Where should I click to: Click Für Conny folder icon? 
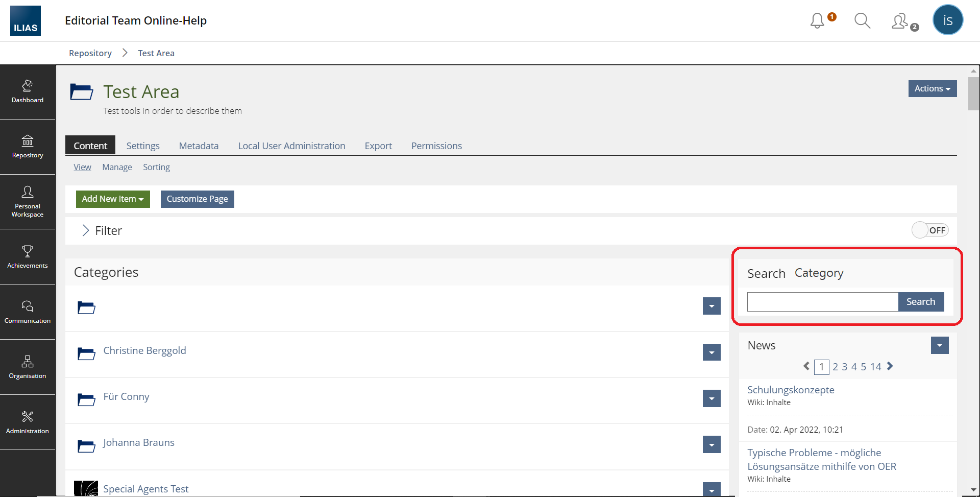coord(86,399)
